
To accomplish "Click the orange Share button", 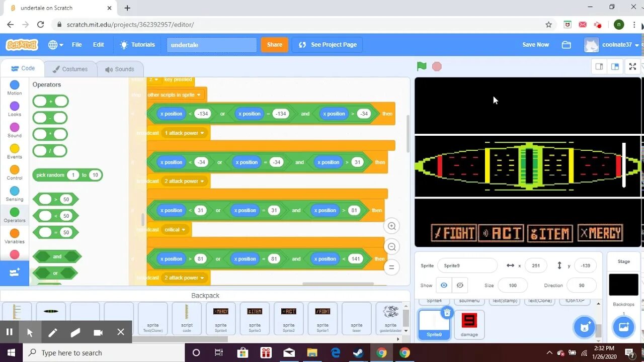I will [275, 45].
